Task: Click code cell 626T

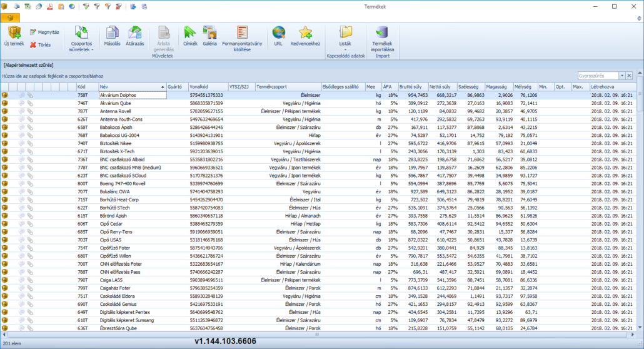Action: (x=87, y=119)
